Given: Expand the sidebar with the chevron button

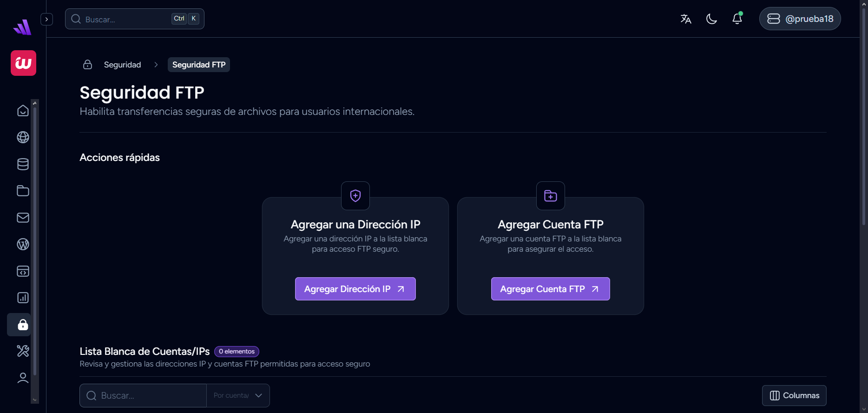Looking at the screenshot, I should (46, 19).
